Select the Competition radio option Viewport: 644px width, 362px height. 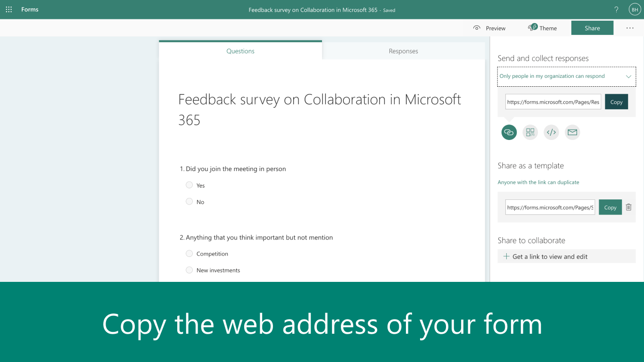(189, 253)
